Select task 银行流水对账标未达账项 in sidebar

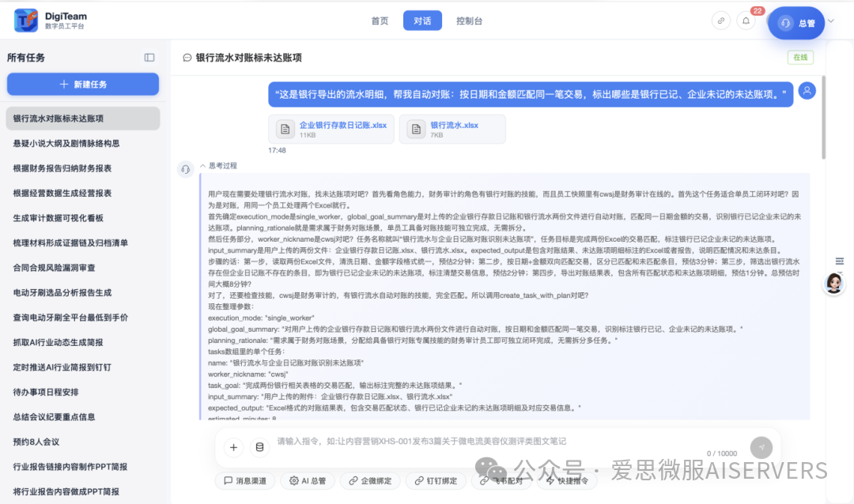(x=83, y=118)
